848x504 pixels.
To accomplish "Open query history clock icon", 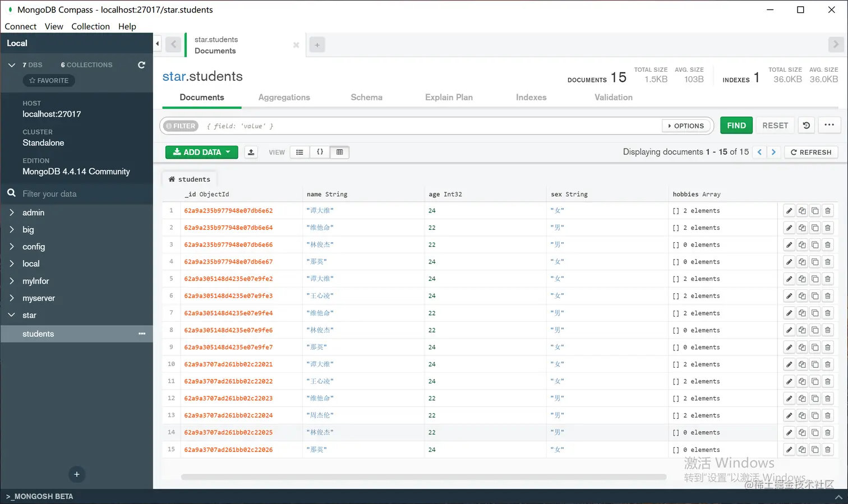I will click(x=806, y=126).
